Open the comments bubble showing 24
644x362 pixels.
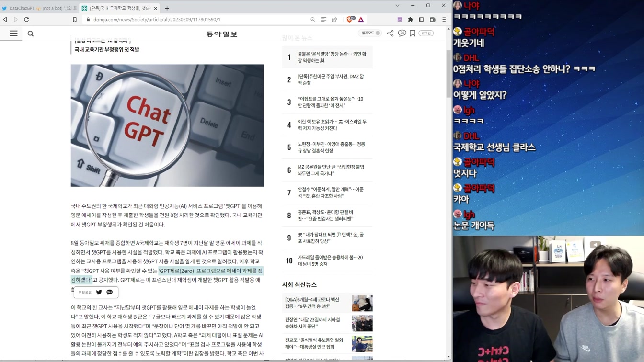[x=402, y=33]
